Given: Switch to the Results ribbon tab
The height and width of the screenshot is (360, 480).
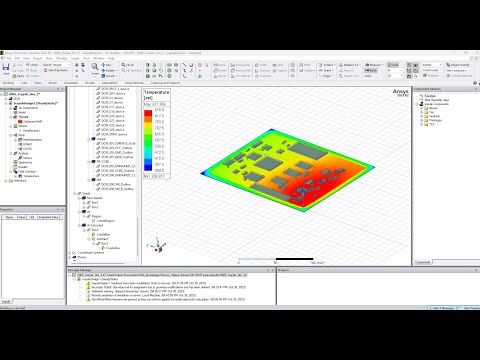Looking at the screenshot, I should coord(90,83).
